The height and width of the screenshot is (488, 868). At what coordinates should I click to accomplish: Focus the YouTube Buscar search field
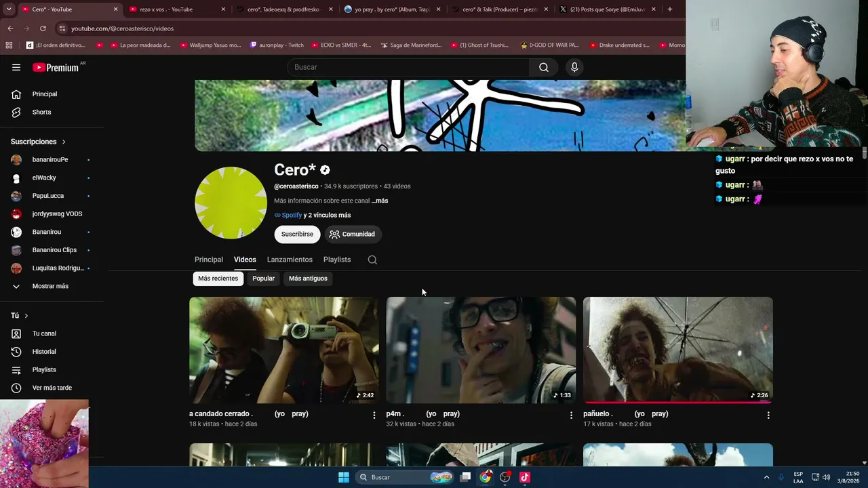[408, 67]
